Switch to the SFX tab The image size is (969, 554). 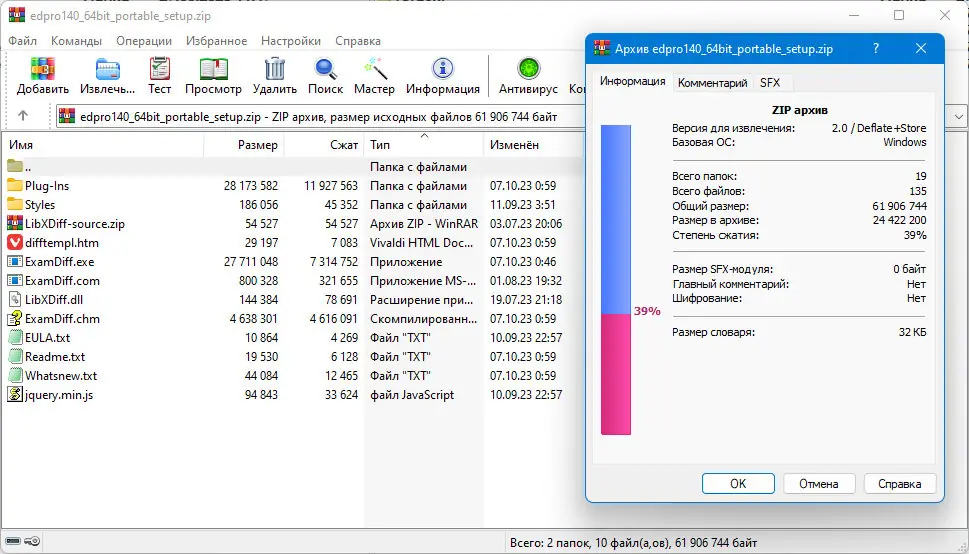tap(770, 83)
